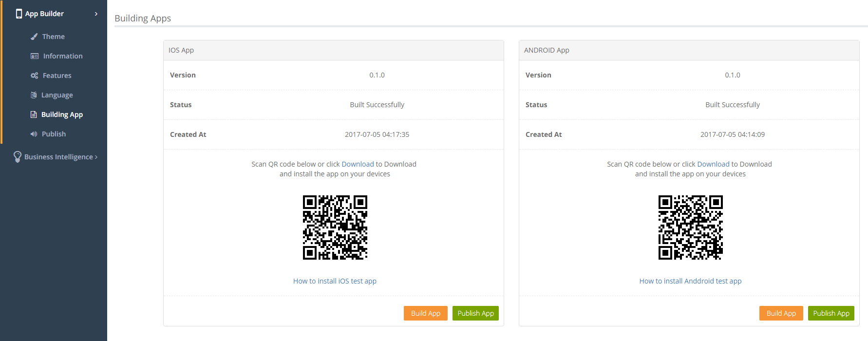Screen dimensions: 868x341
Task: Click Publish App for iOS
Action: coord(475,313)
